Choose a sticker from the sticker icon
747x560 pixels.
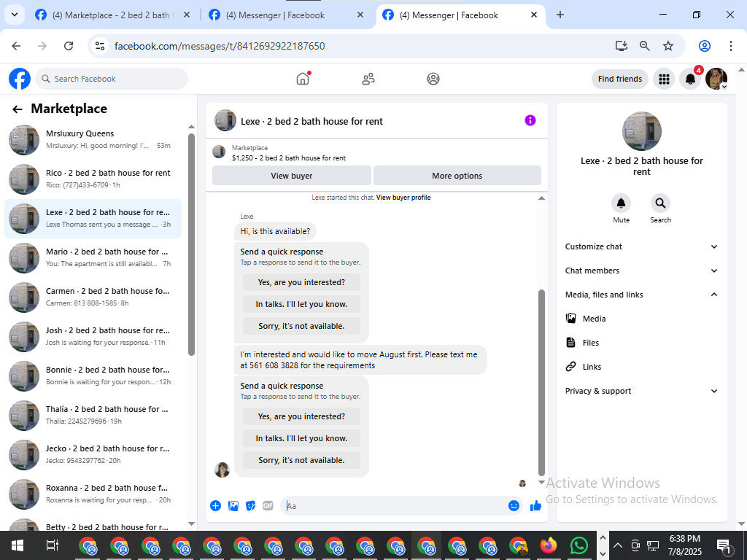click(x=251, y=506)
